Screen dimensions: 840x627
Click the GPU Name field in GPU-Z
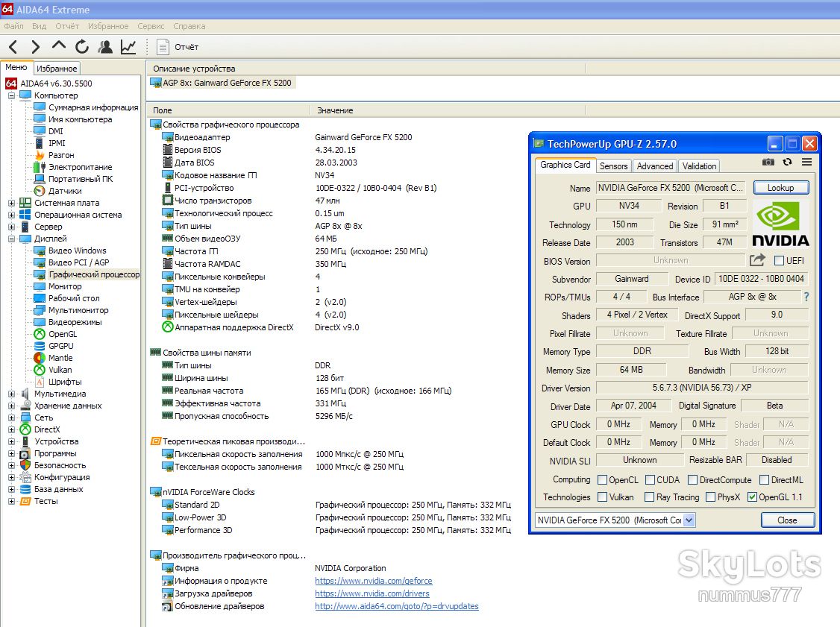pyautogui.click(x=671, y=188)
